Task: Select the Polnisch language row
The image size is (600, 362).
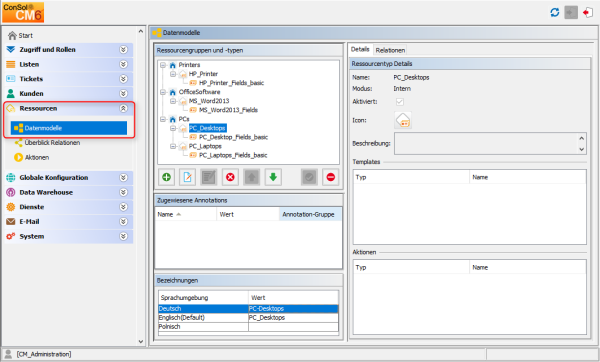Action: (x=248, y=327)
